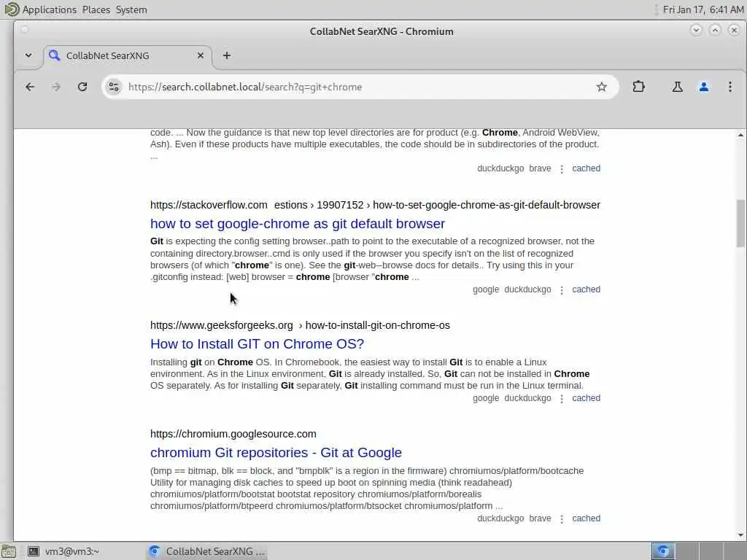Open Chrome Labs flask icon
Screen dimensions: 747x560
pyautogui.click(x=677, y=87)
